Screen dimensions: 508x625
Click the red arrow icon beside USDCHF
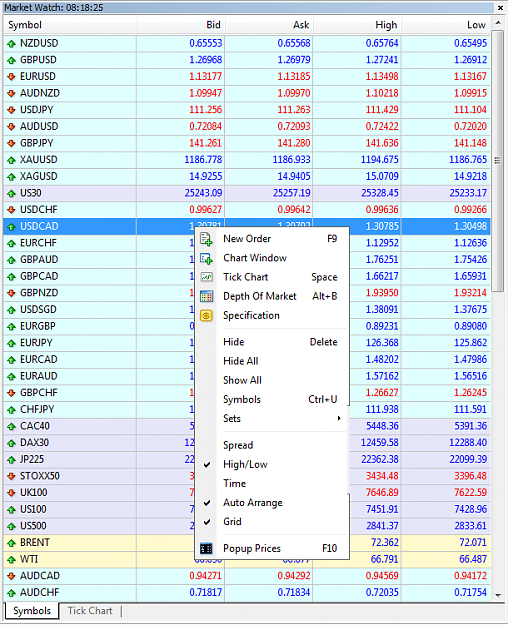[x=11, y=210]
